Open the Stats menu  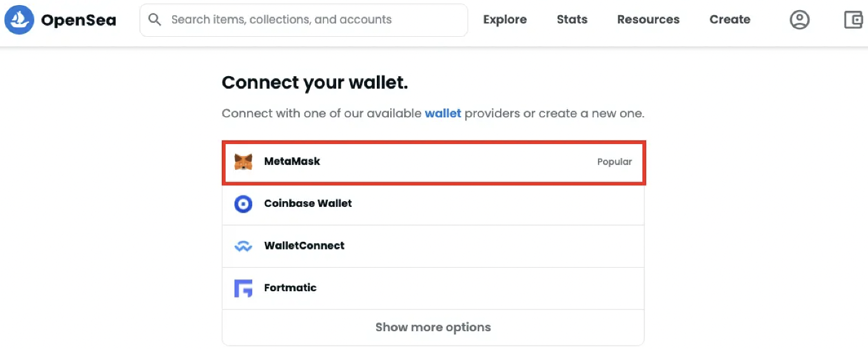pos(572,20)
